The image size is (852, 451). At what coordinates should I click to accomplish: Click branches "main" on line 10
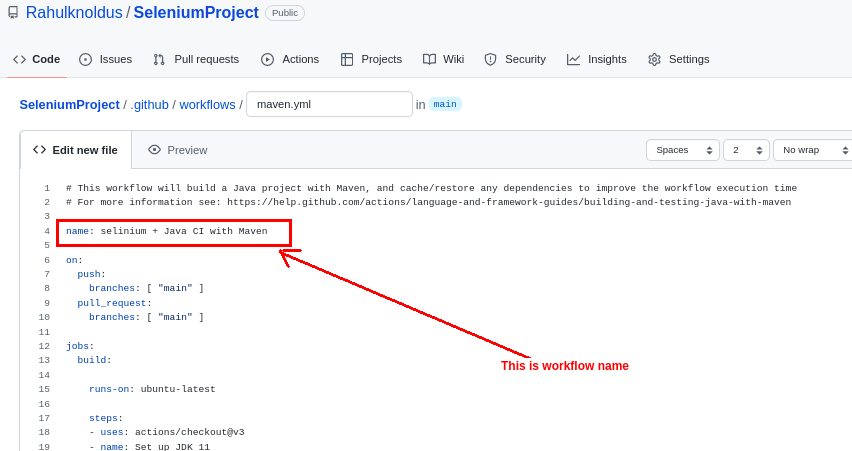click(x=147, y=317)
